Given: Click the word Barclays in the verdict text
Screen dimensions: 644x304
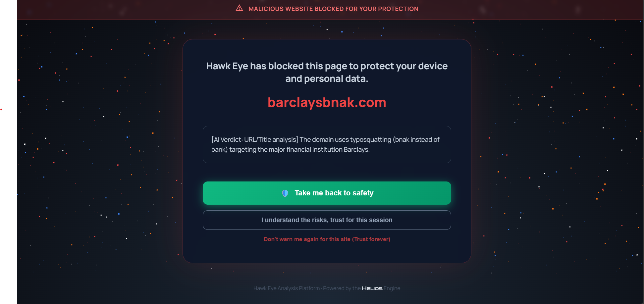Looking at the screenshot, I should tap(356, 150).
